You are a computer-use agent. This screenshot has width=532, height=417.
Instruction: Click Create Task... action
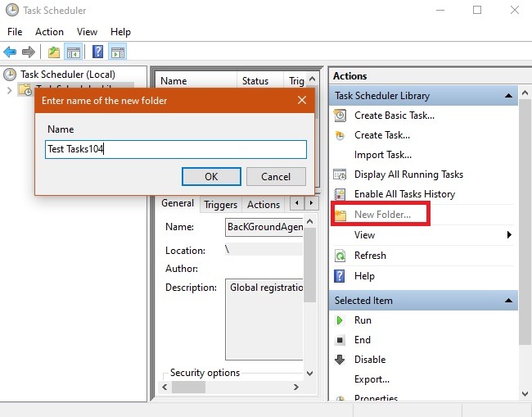pos(382,135)
